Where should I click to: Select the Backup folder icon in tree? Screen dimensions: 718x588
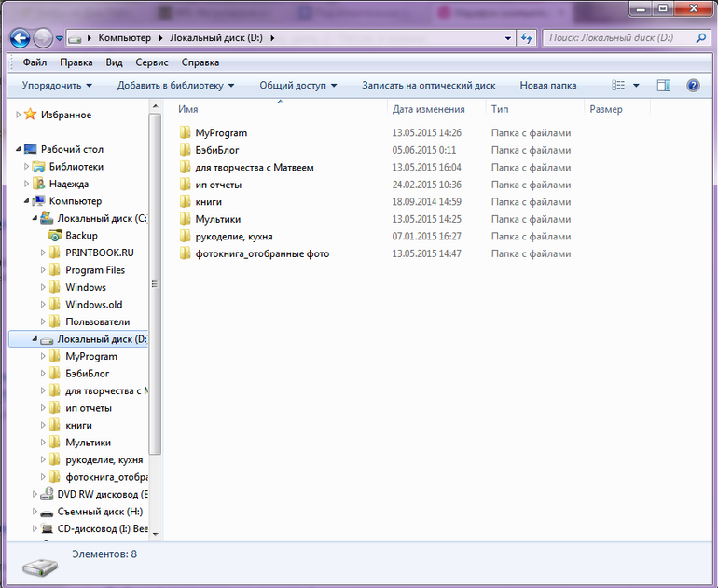click(x=54, y=236)
